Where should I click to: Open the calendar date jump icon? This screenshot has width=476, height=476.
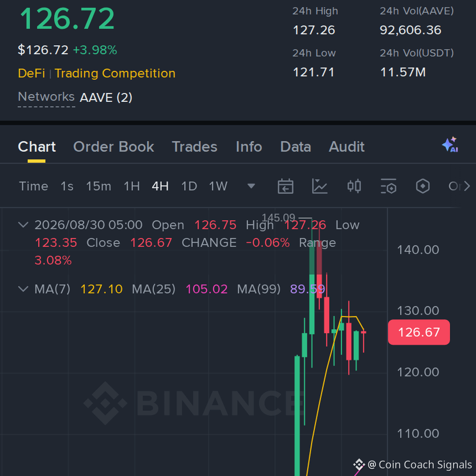click(285, 186)
